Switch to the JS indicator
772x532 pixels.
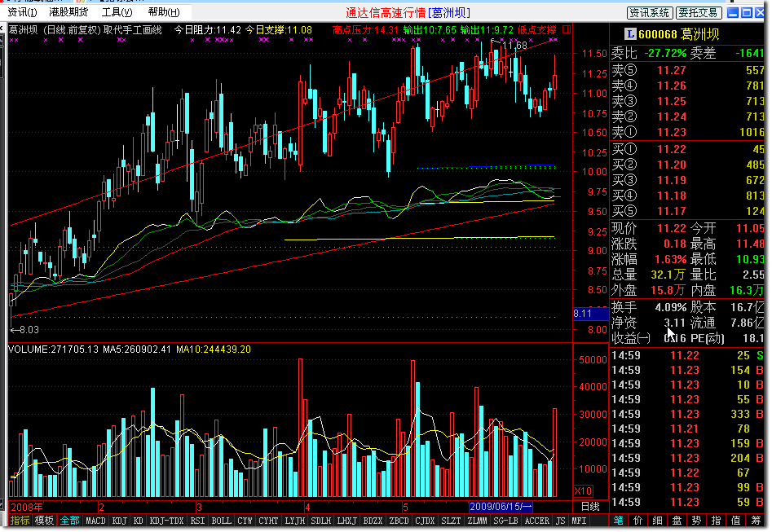(x=560, y=521)
